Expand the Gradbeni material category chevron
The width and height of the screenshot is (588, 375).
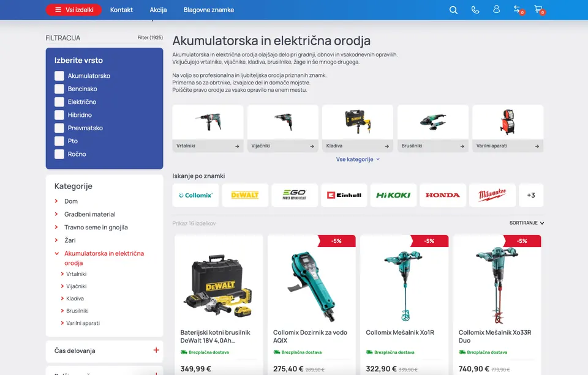coord(56,214)
